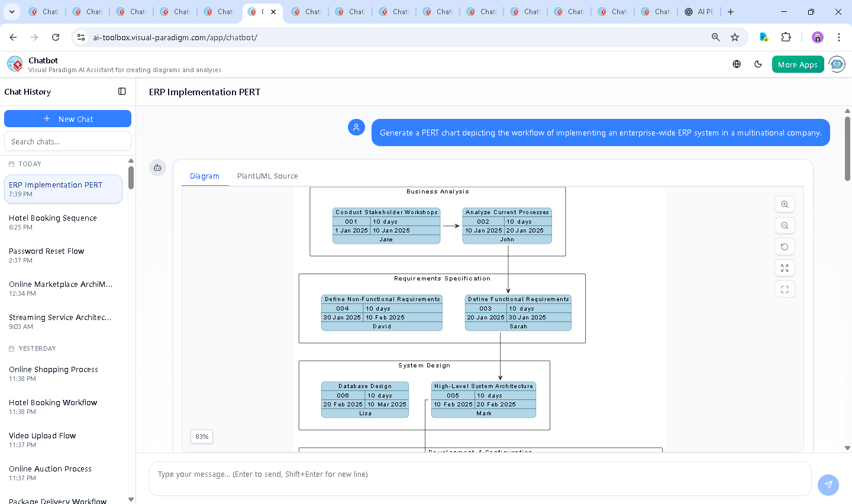
Task: Collapse the Chat History sidebar
Action: pos(122,91)
